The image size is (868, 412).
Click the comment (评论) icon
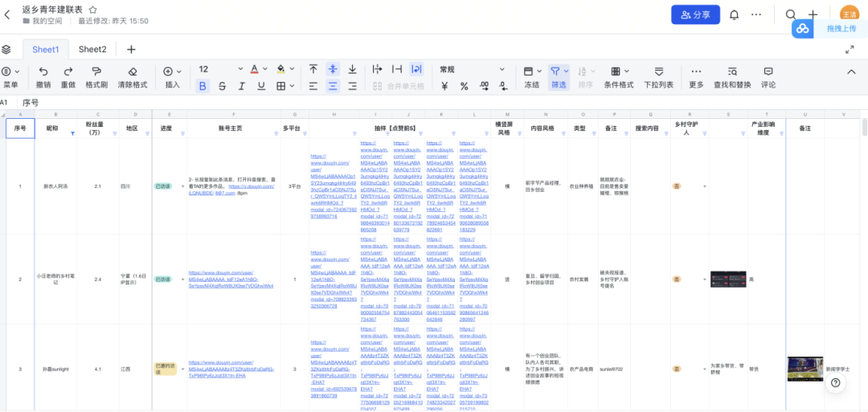point(768,71)
